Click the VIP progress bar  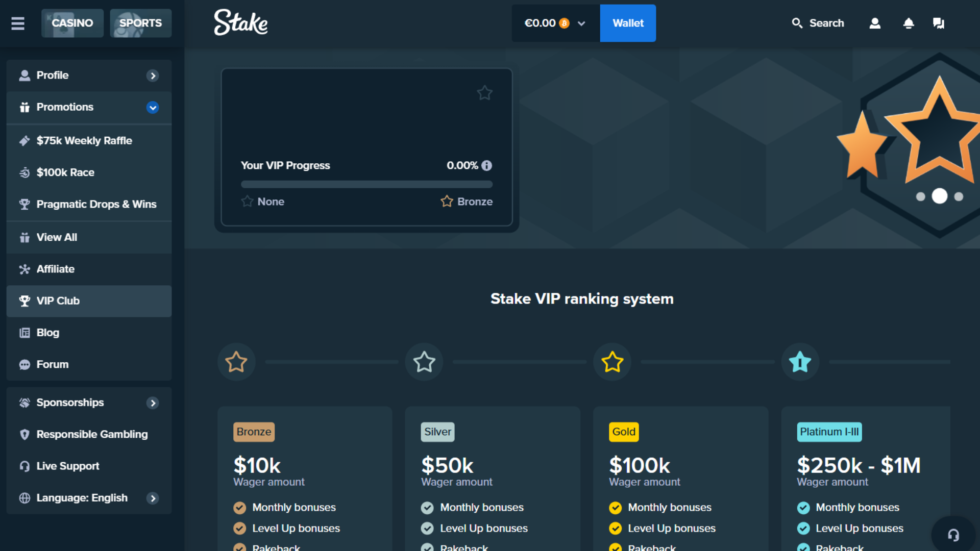coord(366,184)
